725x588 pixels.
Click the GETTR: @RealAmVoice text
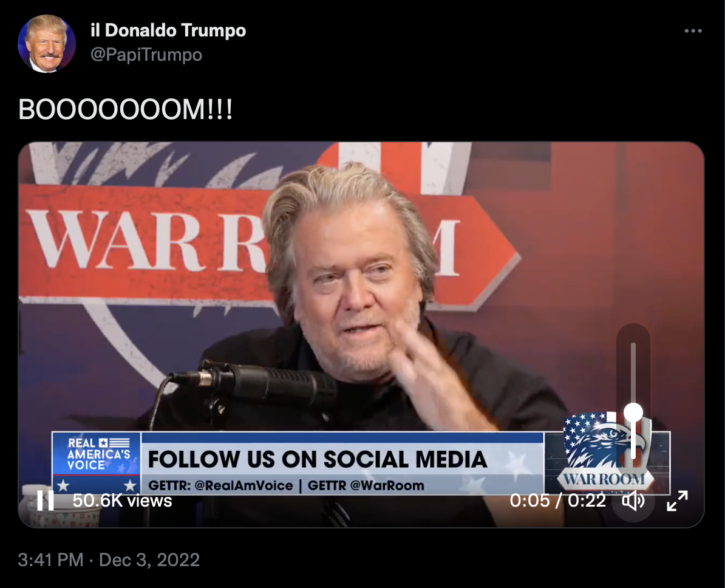click(x=220, y=485)
